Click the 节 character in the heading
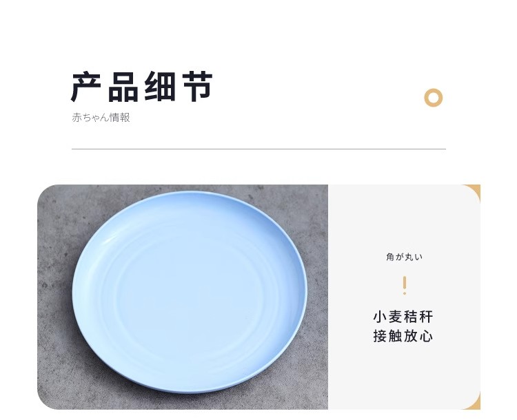The height and width of the screenshot is (420, 517). 197,87
